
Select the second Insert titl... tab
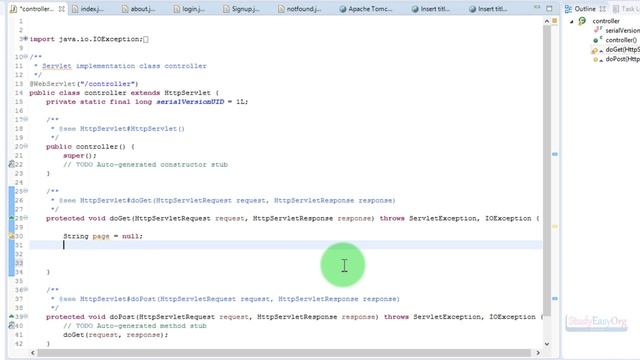(x=488, y=9)
